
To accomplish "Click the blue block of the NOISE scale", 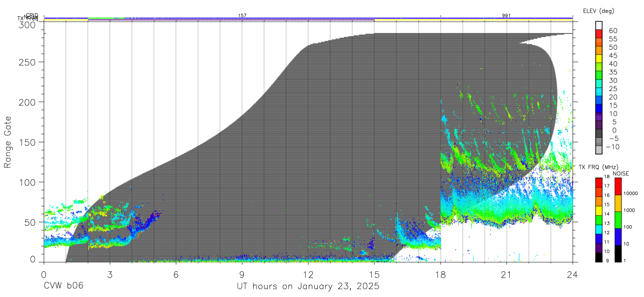I will 618,237.
